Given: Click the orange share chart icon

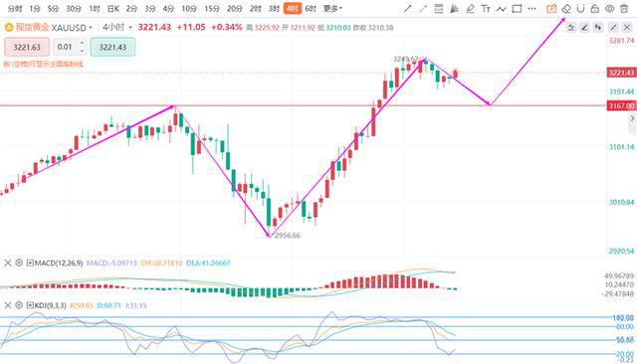Looking at the screenshot, I should 551,9.
